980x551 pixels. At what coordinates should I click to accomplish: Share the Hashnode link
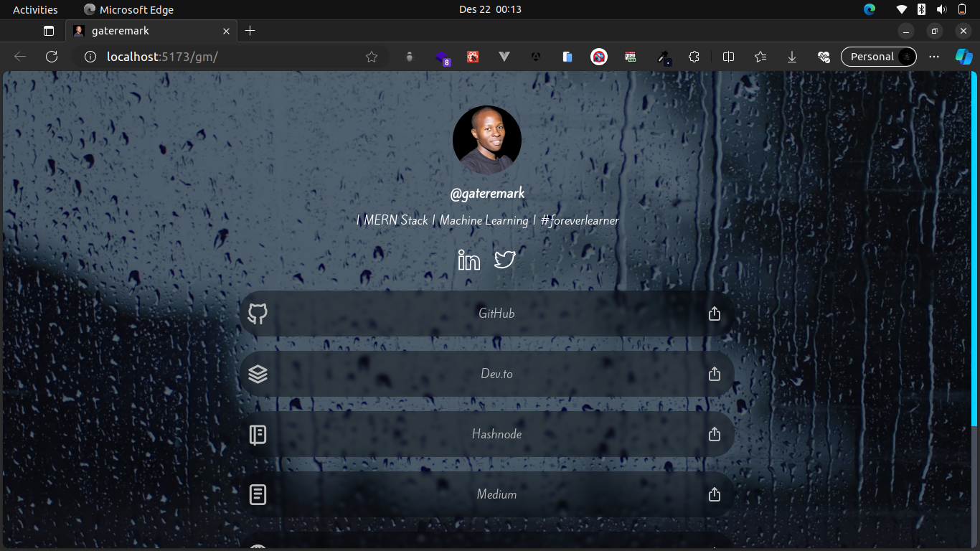point(715,434)
